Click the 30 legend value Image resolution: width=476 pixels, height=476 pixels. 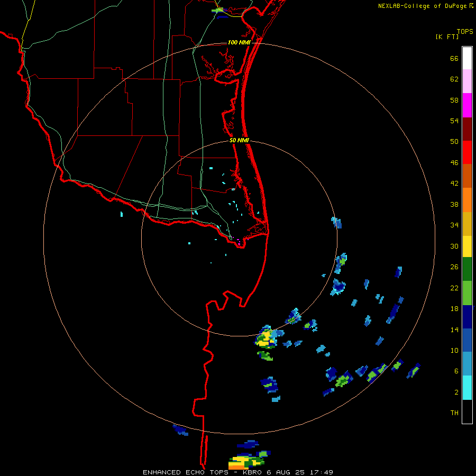(454, 246)
